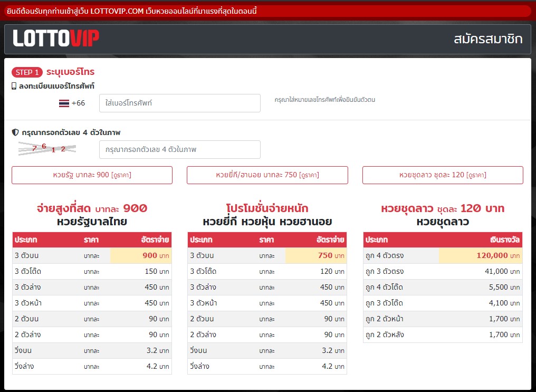Select the 3 ตัวบน row in the first table
536x392 pixels.
(91, 255)
